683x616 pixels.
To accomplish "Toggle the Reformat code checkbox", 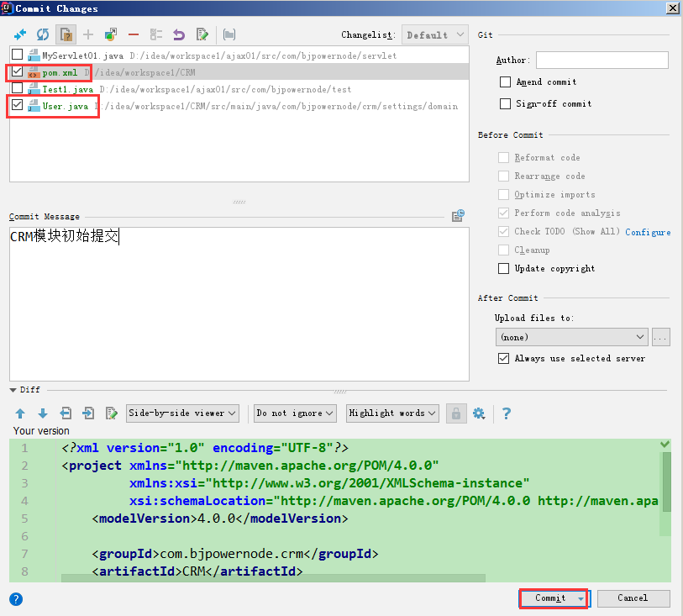I will tap(503, 157).
